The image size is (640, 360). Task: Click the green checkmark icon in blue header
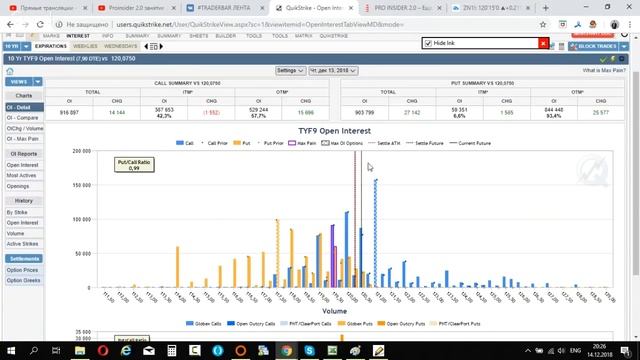point(603,59)
